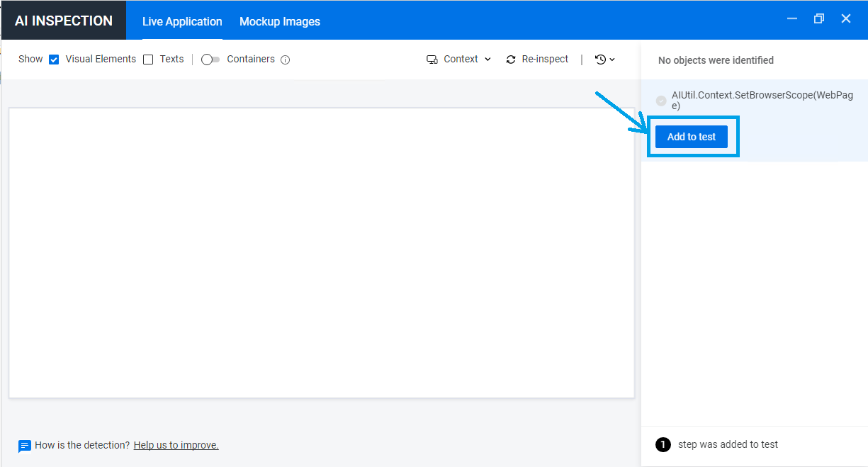This screenshot has height=467, width=868.
Task: Click the Context screen icon in the toolbar
Action: [x=432, y=59]
